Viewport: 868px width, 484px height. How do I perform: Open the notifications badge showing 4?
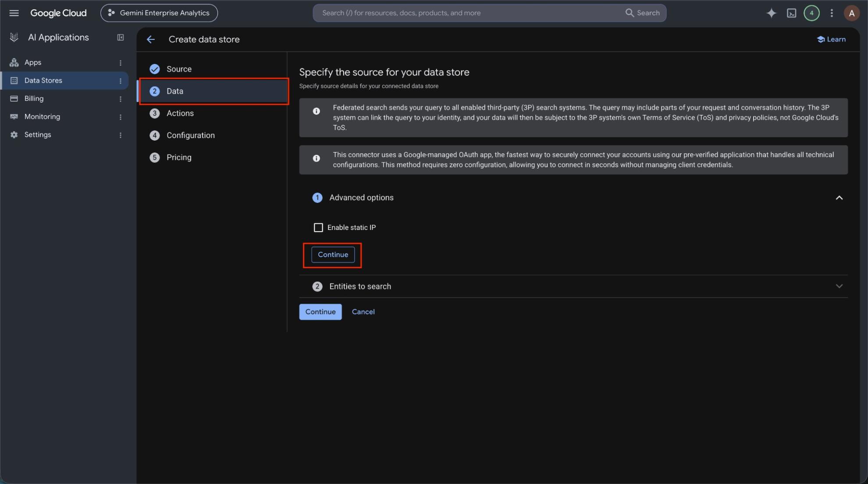[811, 13]
